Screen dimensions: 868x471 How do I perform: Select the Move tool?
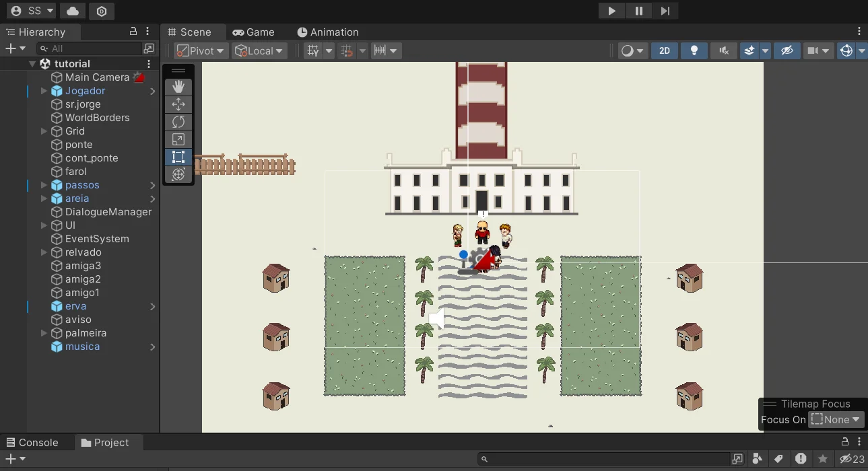tap(178, 104)
